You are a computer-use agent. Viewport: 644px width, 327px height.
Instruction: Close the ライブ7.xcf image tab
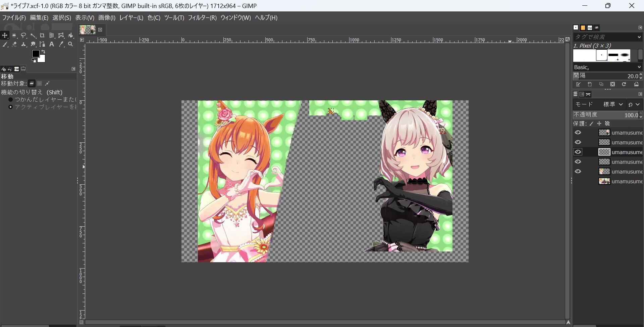[x=100, y=30]
